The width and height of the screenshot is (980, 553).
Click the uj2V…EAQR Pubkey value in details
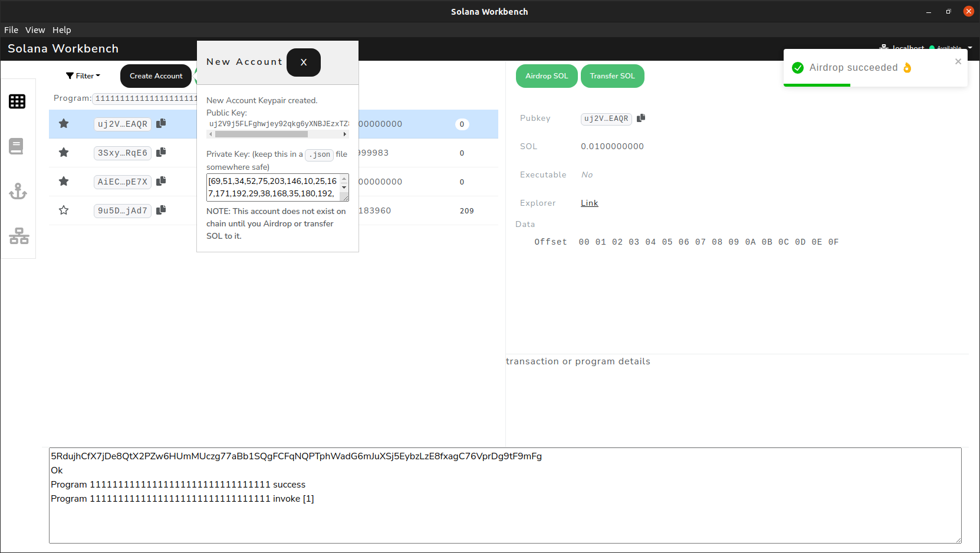tap(606, 119)
